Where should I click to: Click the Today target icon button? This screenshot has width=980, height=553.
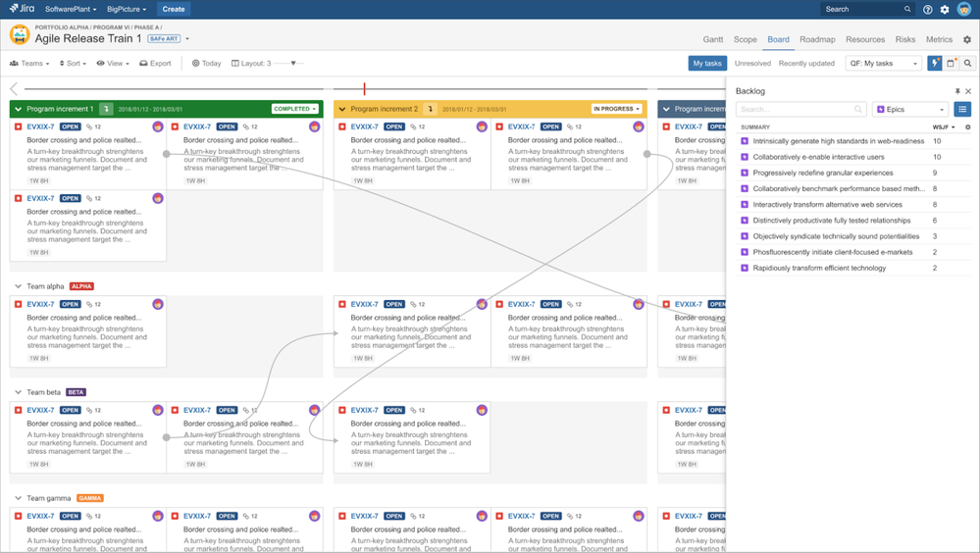click(x=206, y=63)
